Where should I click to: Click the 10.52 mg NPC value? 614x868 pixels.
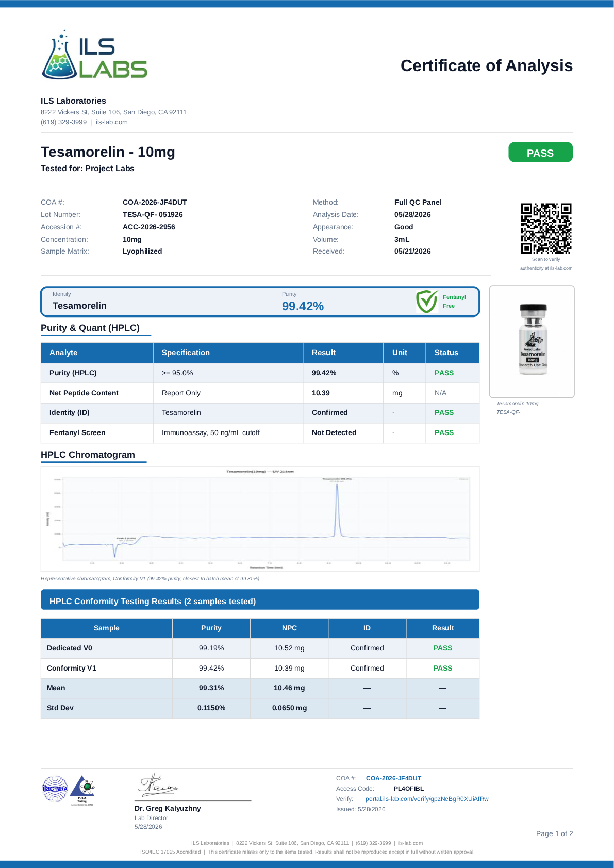tap(289, 648)
